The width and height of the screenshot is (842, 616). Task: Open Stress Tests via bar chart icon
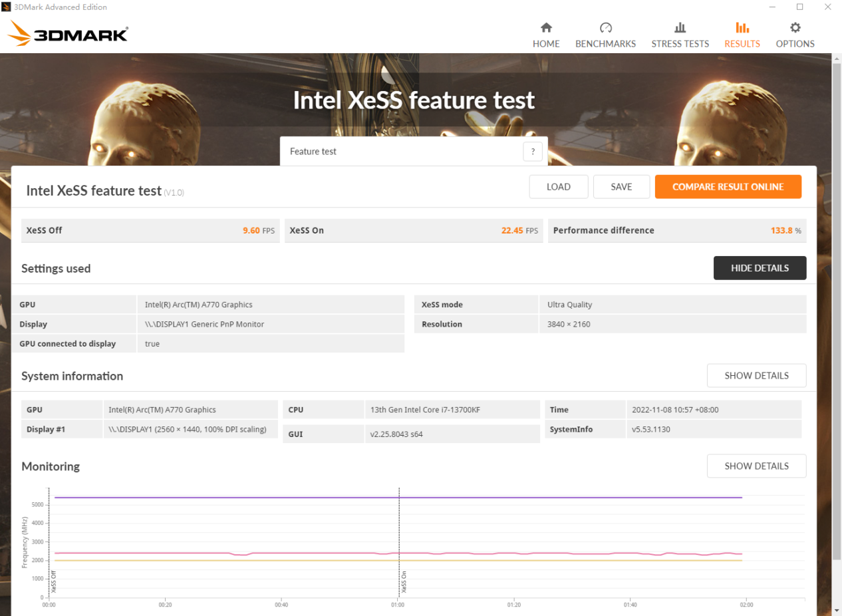(x=680, y=27)
